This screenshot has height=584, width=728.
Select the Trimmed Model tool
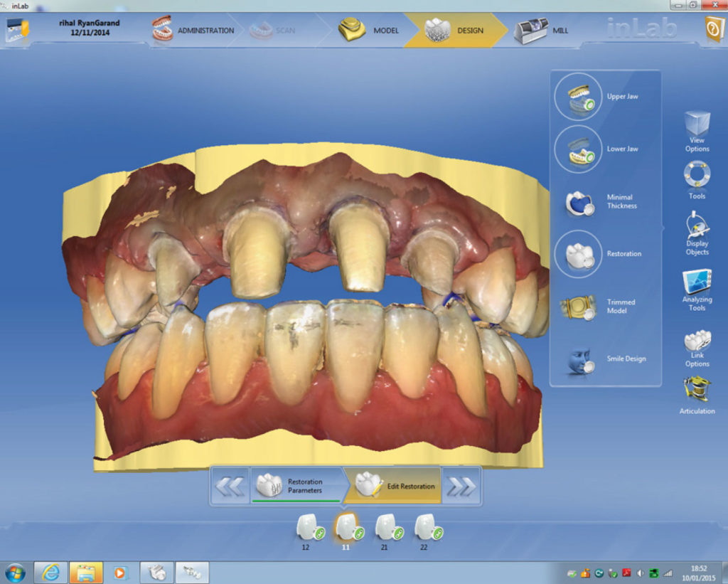click(x=578, y=306)
